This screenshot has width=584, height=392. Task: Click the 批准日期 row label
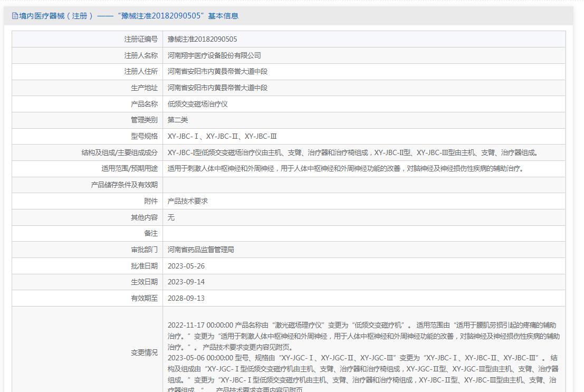coord(144,266)
